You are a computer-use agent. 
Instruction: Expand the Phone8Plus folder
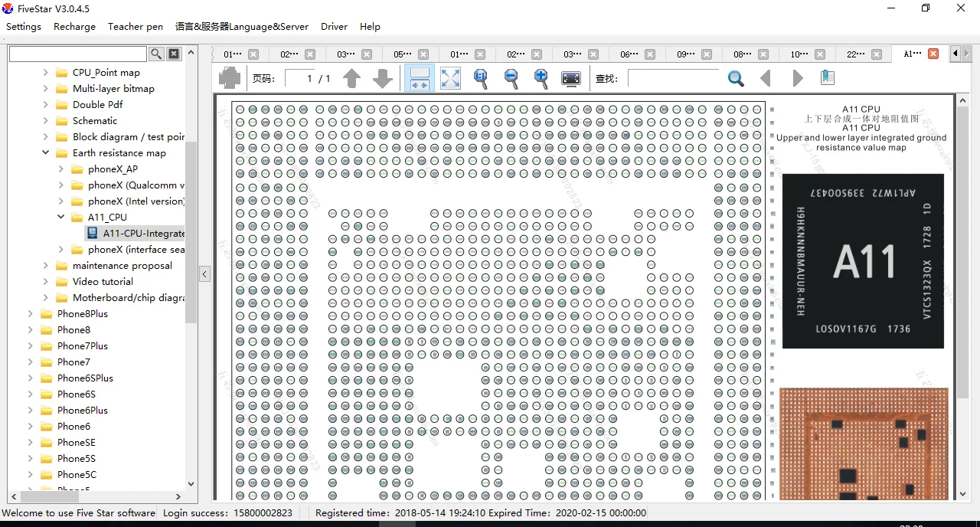[31, 314]
